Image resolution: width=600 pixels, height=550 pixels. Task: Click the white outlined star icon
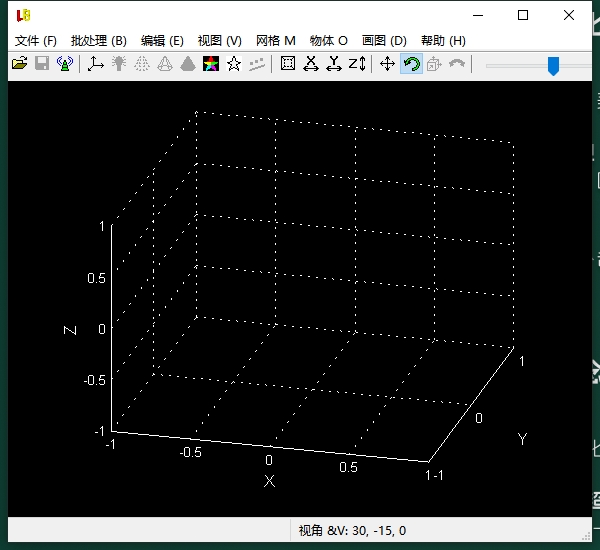pos(234,64)
